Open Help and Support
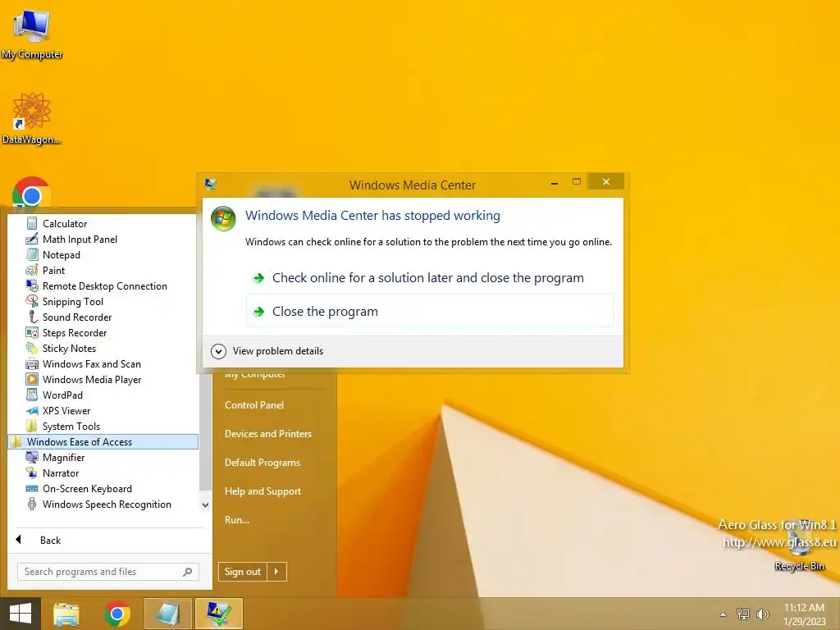Screen dimensions: 840x630 (x=263, y=491)
